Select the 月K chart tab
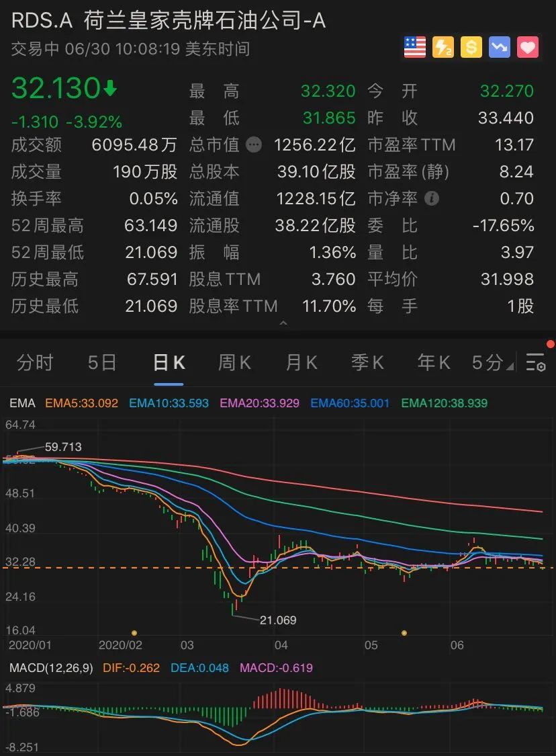Viewport: 556px width, 756px height. pyautogui.click(x=302, y=363)
